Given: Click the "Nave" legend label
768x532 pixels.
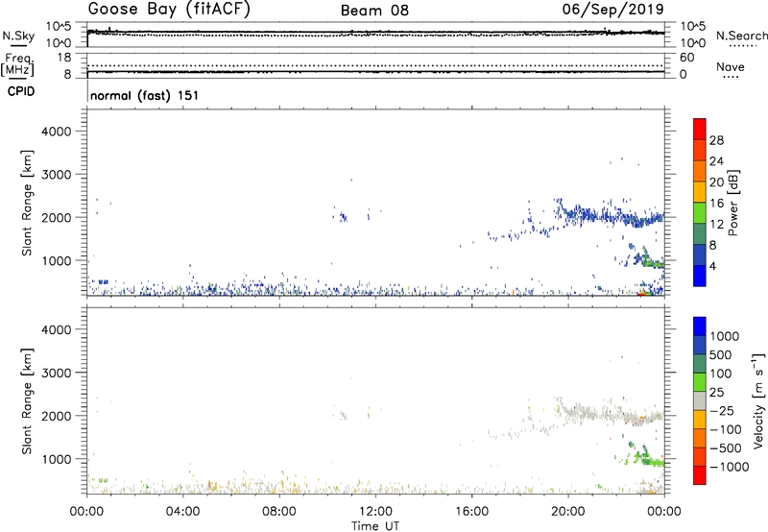Looking at the screenshot, I should 731,66.
